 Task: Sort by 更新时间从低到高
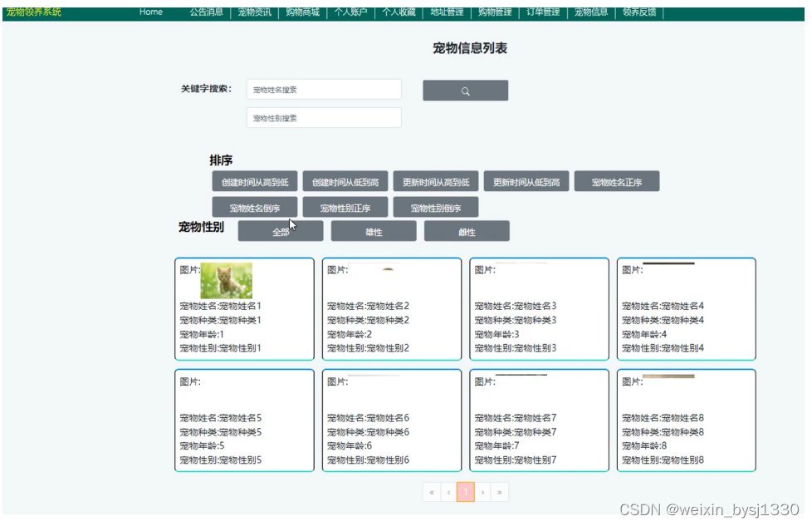point(526,181)
